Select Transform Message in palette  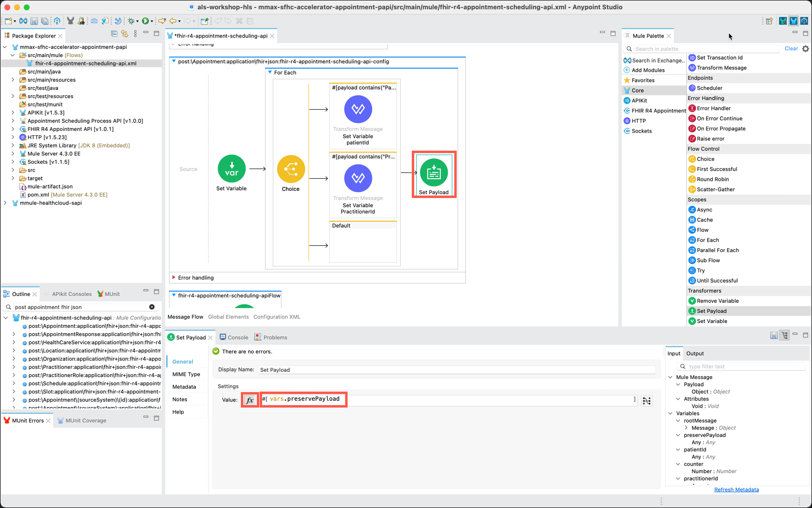click(x=717, y=68)
